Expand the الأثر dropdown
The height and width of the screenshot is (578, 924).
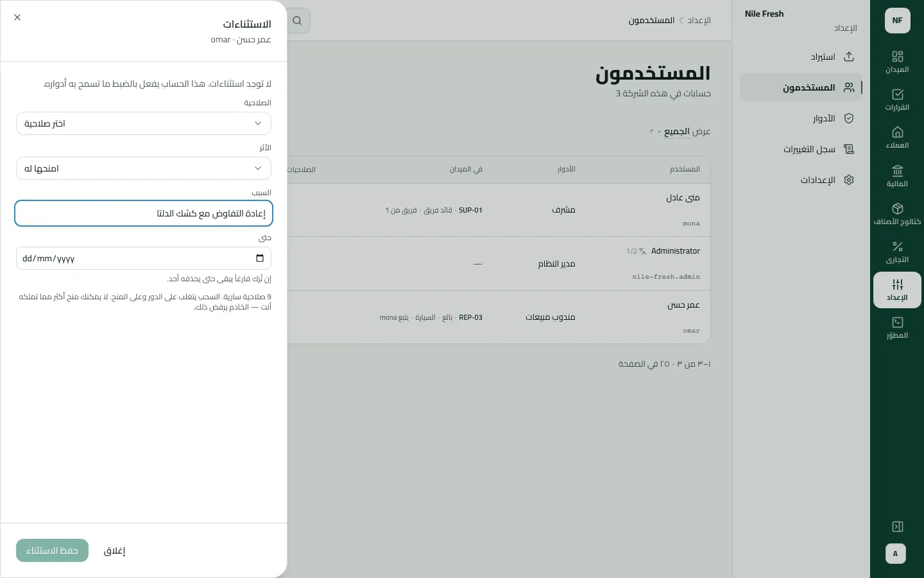(x=144, y=168)
